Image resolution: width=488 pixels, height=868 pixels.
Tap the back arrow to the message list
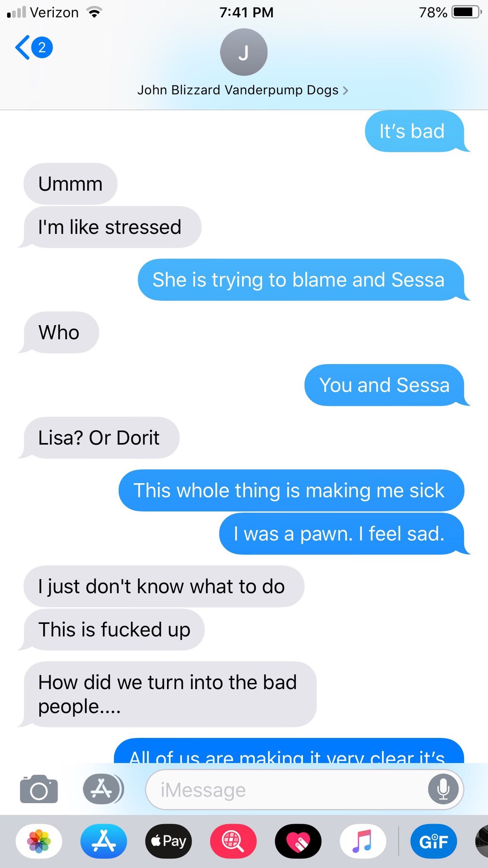[x=22, y=47]
